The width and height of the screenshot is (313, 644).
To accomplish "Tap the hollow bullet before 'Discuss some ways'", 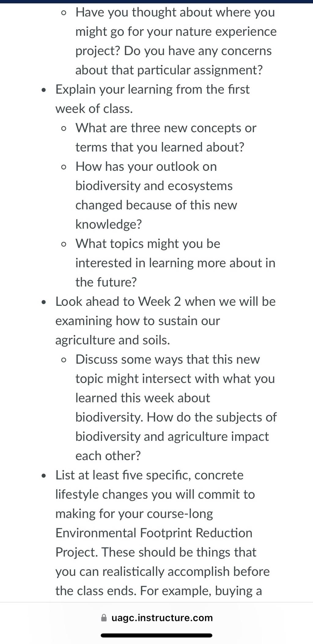I will 64,360.
